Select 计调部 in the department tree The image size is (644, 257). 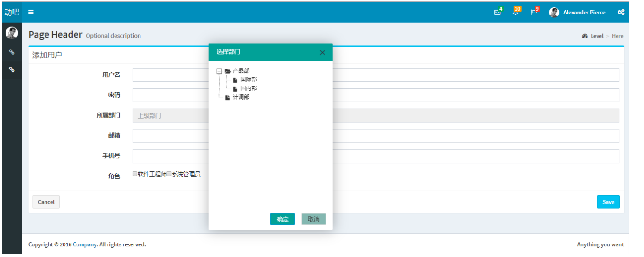(x=241, y=97)
